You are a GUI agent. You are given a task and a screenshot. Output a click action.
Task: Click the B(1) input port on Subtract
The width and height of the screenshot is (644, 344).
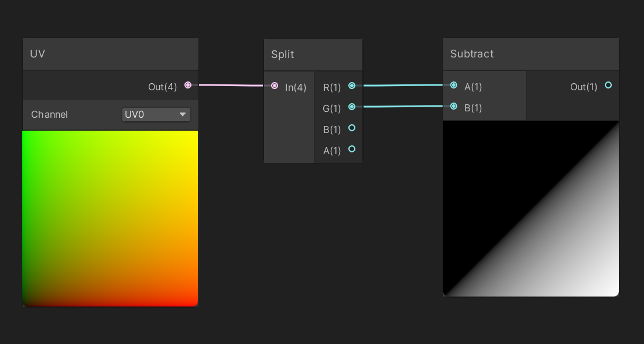(x=454, y=106)
